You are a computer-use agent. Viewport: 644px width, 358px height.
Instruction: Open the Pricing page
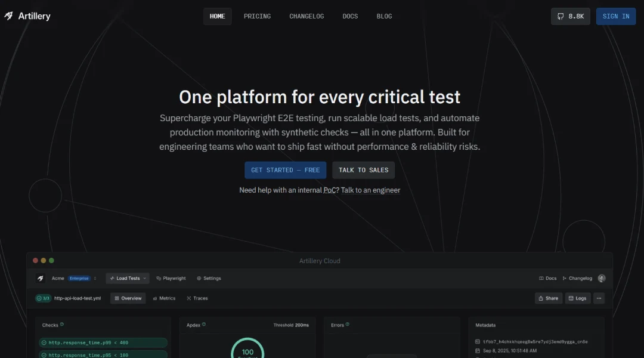point(257,16)
